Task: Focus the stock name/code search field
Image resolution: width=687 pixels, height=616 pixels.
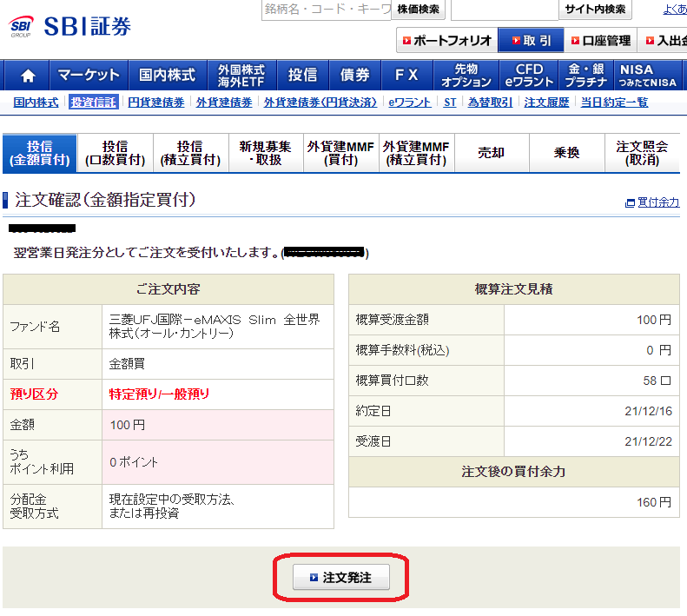Action: point(327,10)
